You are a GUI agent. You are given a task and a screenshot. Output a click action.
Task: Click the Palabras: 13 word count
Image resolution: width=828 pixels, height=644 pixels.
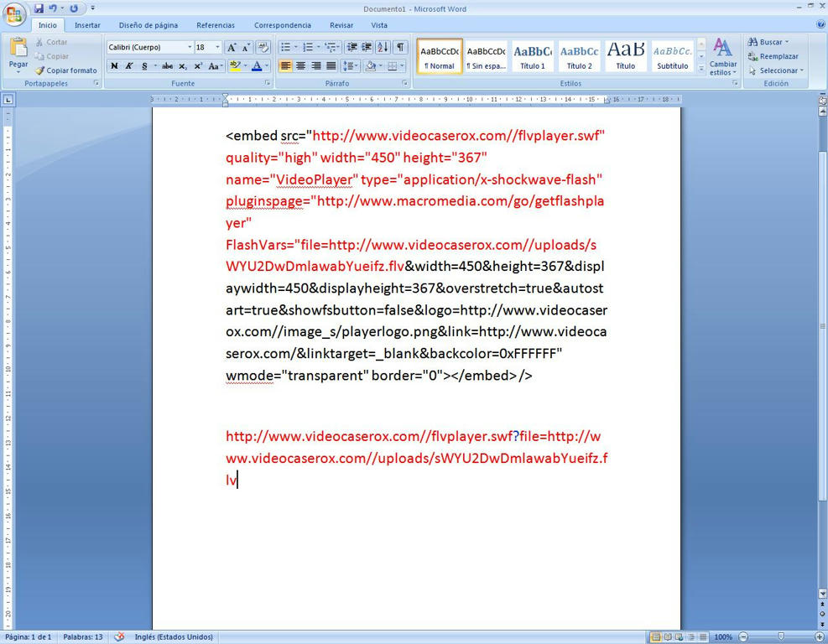coord(82,637)
